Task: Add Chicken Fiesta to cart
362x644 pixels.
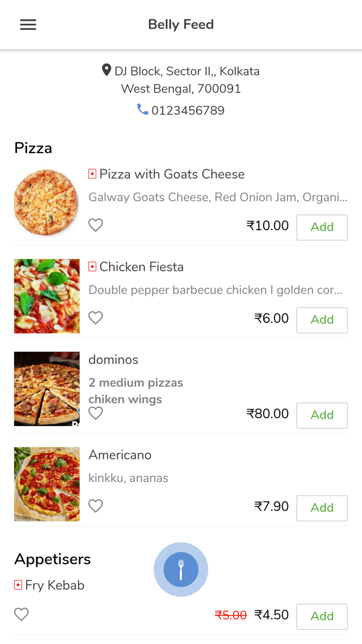Action: click(x=322, y=320)
